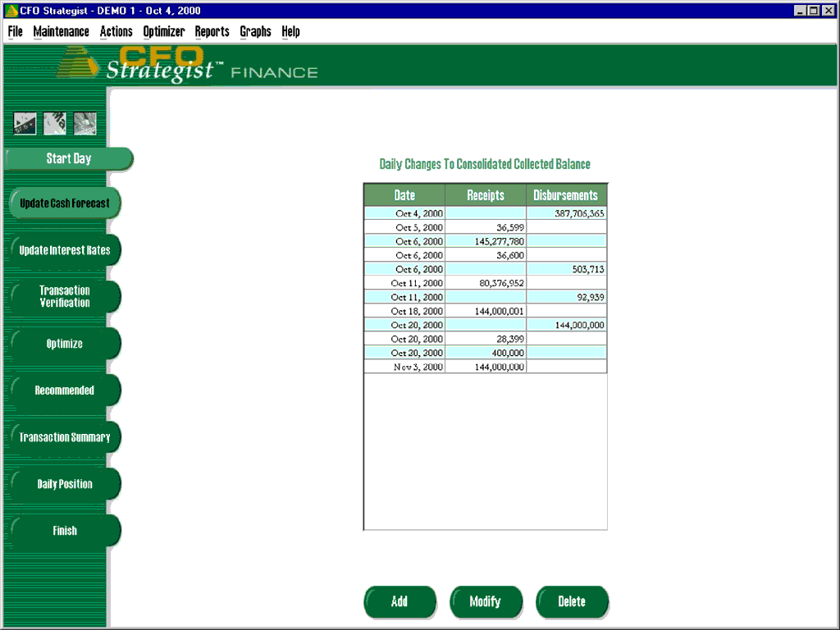Open the Reports menu
The image size is (840, 630).
click(x=212, y=31)
